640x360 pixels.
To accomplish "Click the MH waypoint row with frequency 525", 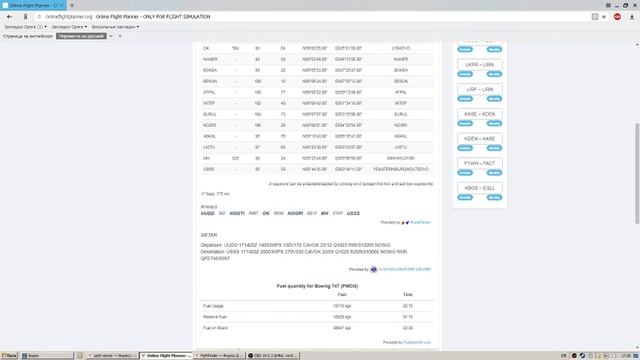I will click(317, 158).
